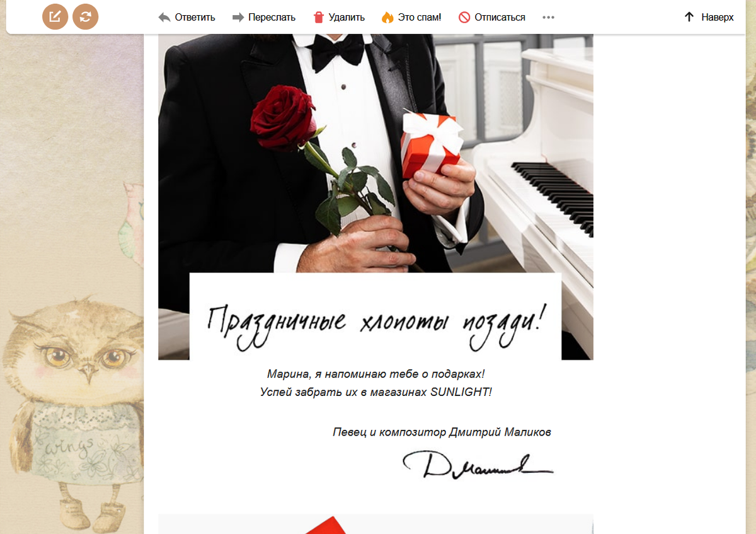Click the forward arrow icon
756x534 pixels.
pyautogui.click(x=238, y=17)
